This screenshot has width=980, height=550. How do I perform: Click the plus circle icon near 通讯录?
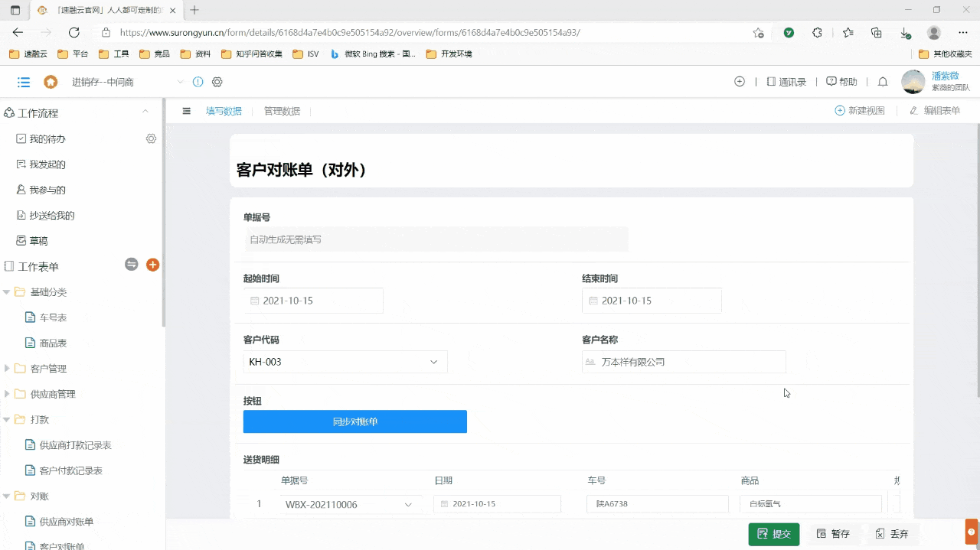coord(740,82)
